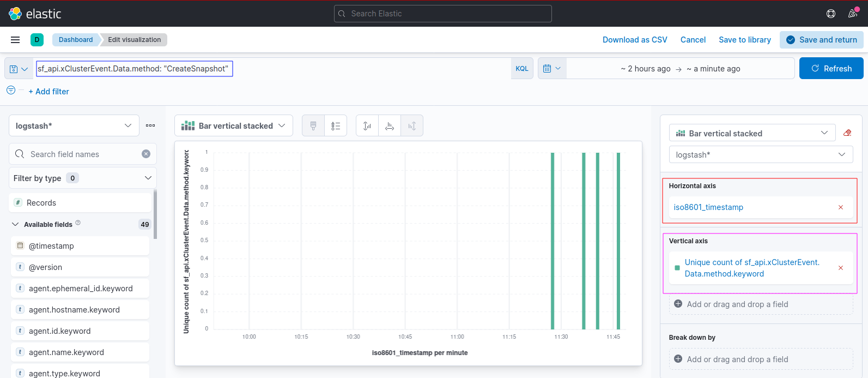Toggle KQL query language switcher
The width and height of the screenshot is (868, 378).
(522, 69)
